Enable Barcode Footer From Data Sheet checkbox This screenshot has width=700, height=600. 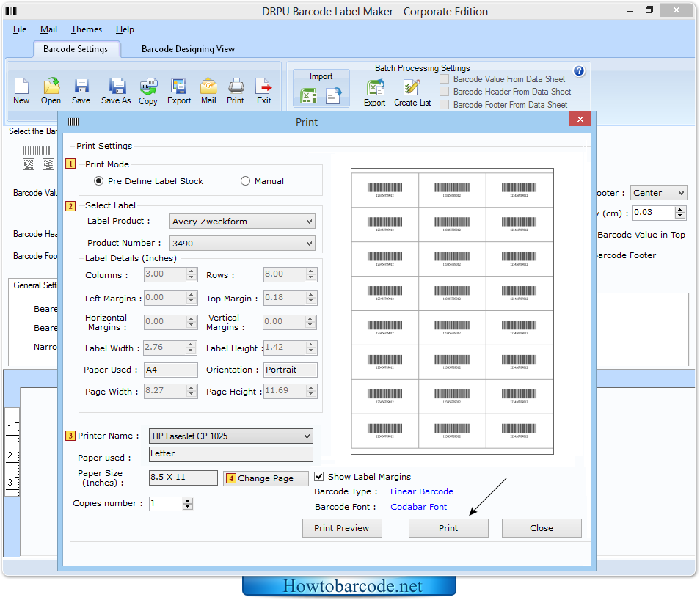[444, 104]
